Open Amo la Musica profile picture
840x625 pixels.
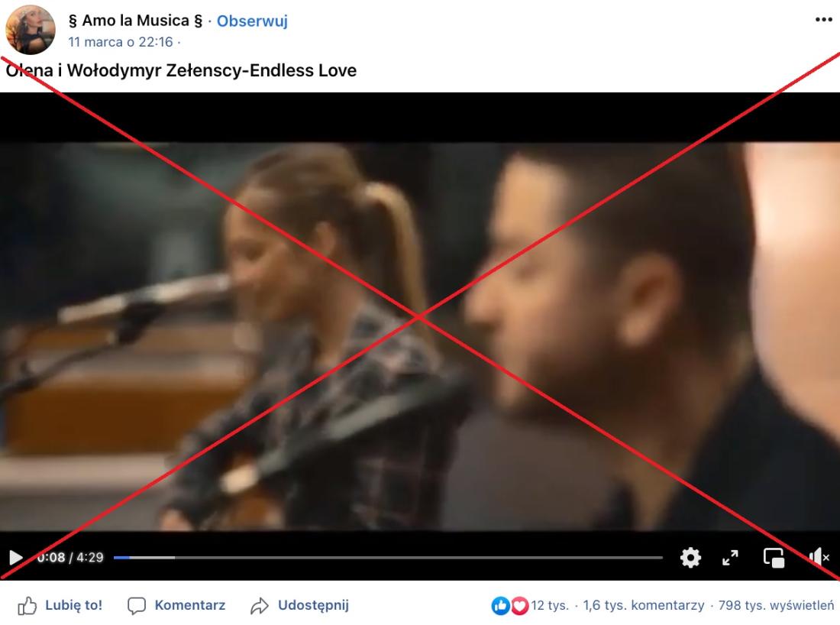tap(31, 30)
